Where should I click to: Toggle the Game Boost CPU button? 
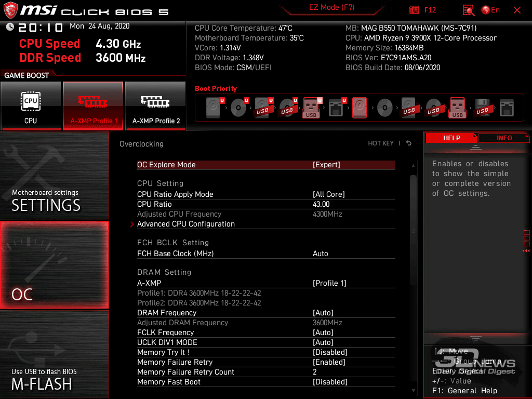tap(31, 105)
